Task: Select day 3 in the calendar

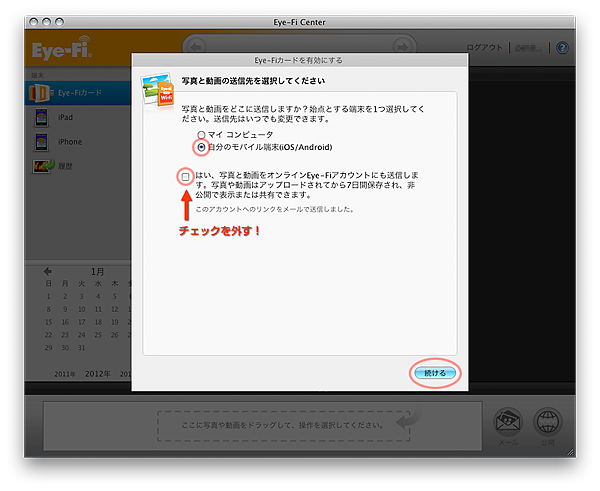Action: coord(81,297)
